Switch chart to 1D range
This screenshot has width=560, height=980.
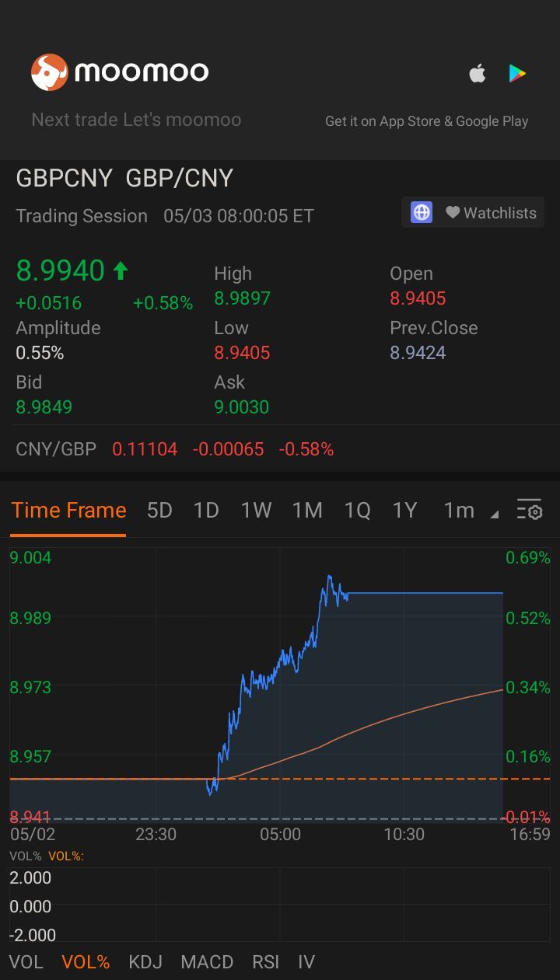point(206,510)
